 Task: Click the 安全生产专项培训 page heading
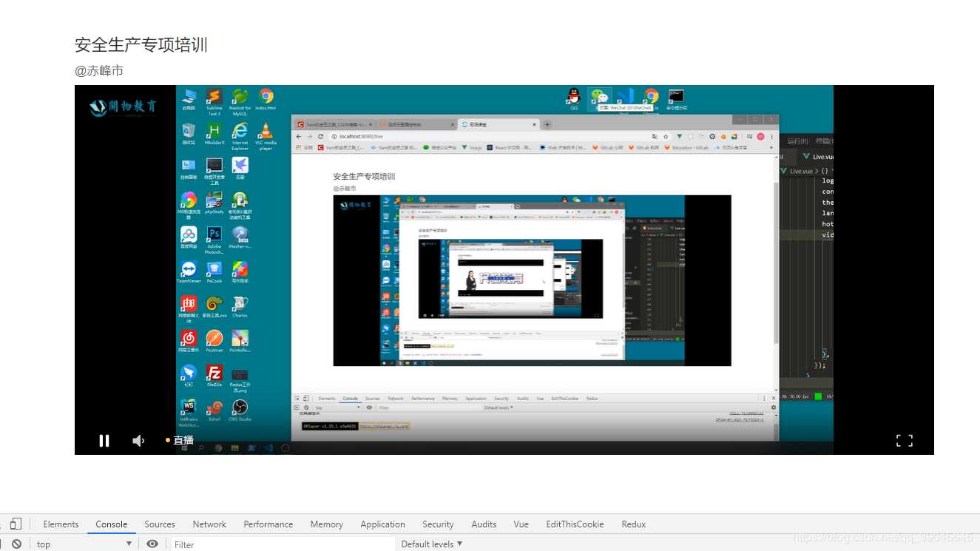click(x=141, y=44)
